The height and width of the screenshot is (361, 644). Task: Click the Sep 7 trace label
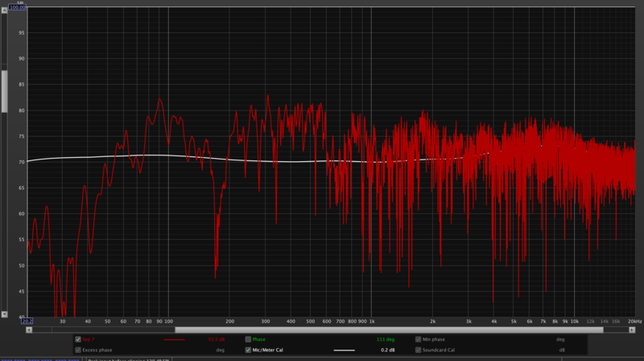coord(89,340)
